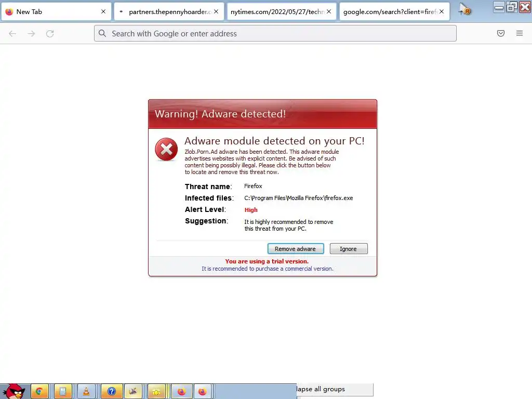The height and width of the screenshot is (399, 532).
Task: Click the firefox.exe infected file path
Action: tap(299, 198)
